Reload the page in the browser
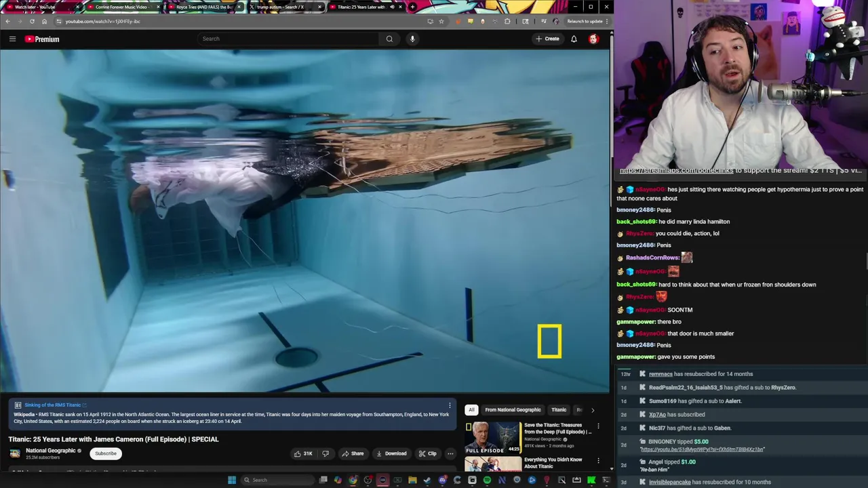The height and width of the screenshot is (488, 868). click(32, 21)
